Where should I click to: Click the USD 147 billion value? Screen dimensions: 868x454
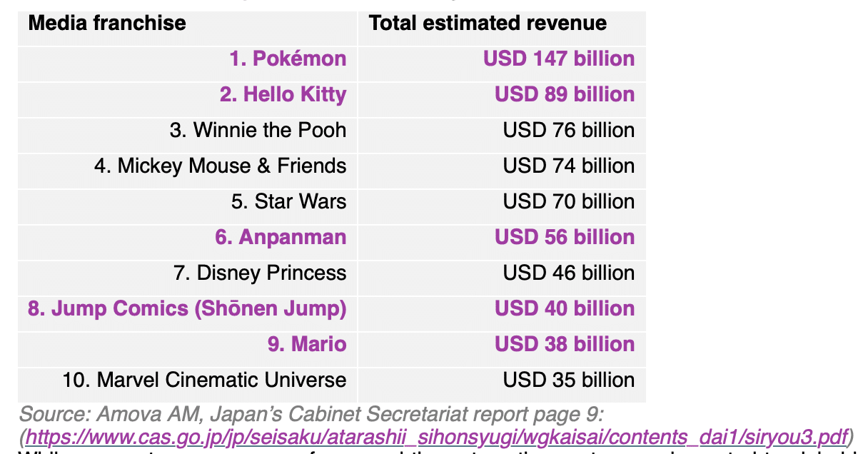[559, 59]
